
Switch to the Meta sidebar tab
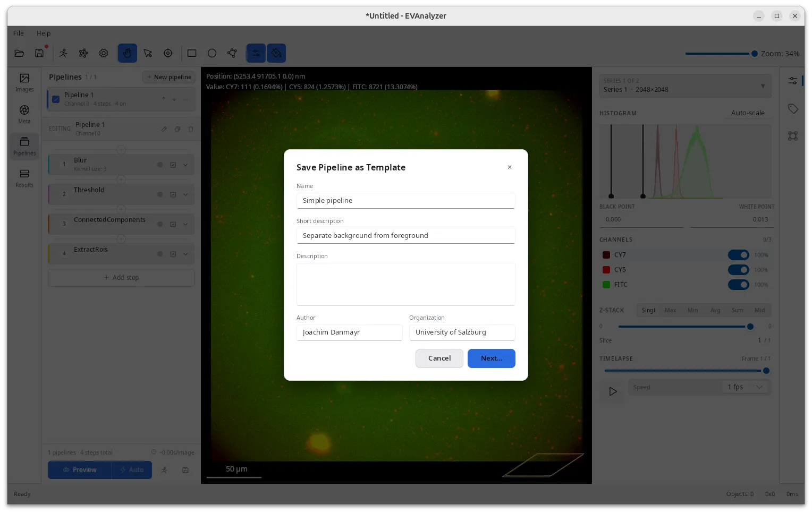[x=24, y=115]
